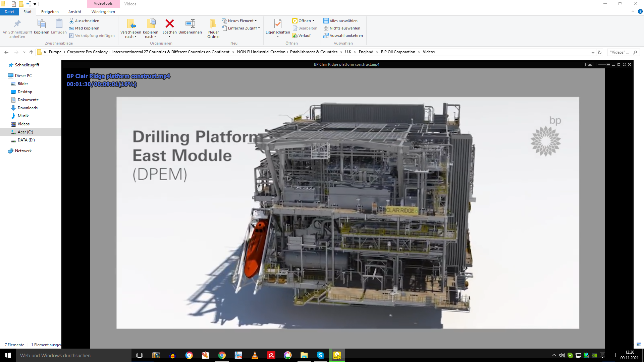Click More in the video player titlebar
This screenshot has width=644, height=362.
pos(589,64)
